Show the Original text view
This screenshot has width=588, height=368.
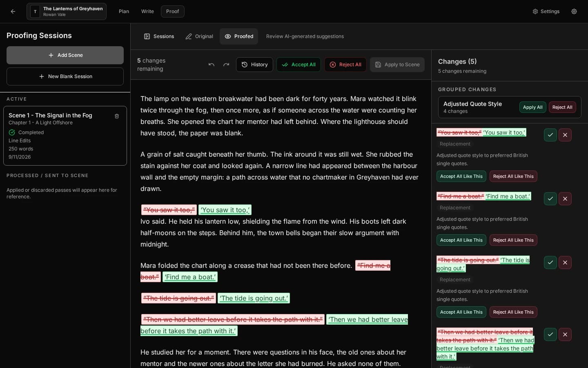pyautogui.click(x=199, y=36)
